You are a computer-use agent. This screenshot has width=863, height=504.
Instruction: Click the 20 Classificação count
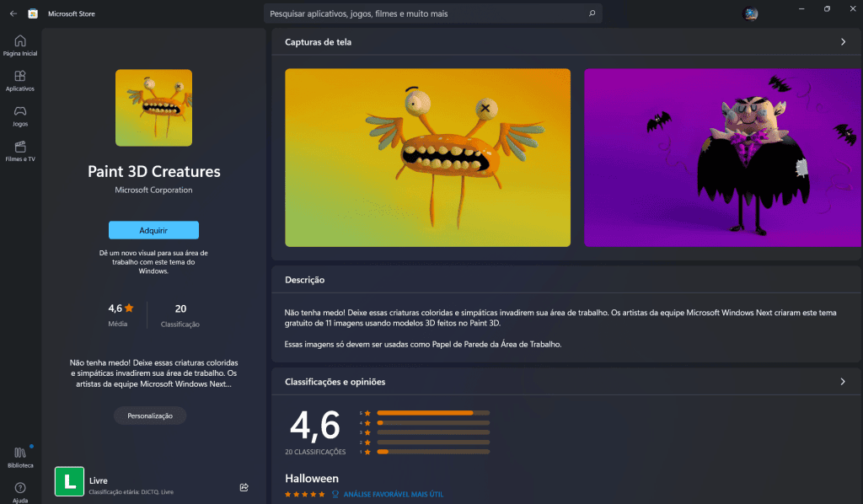click(180, 315)
